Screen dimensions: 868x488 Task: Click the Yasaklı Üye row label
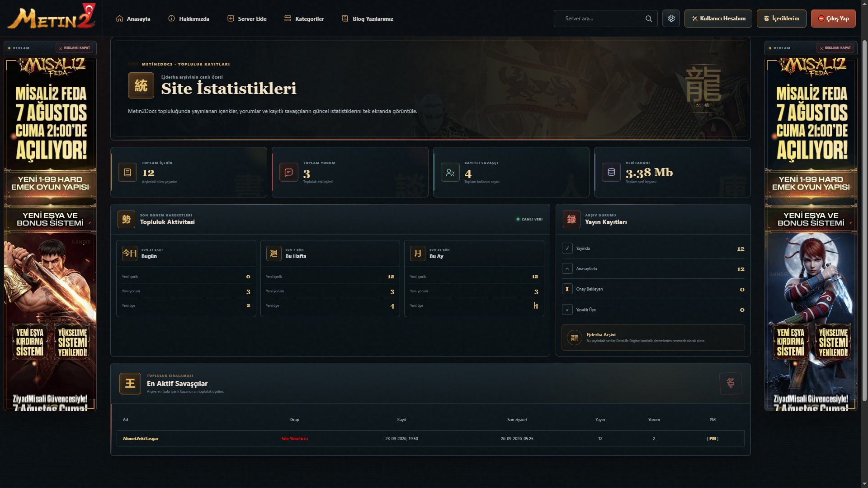pos(586,310)
